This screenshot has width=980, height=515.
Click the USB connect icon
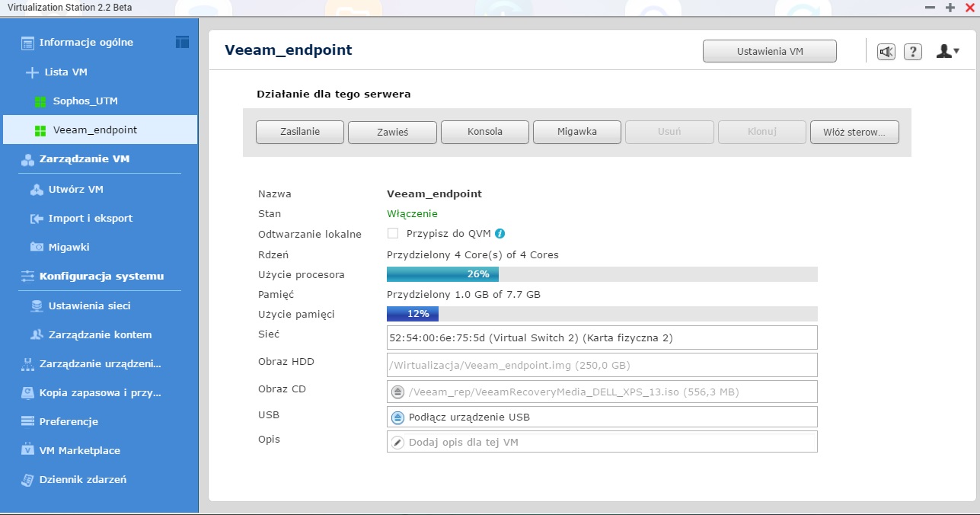(397, 417)
